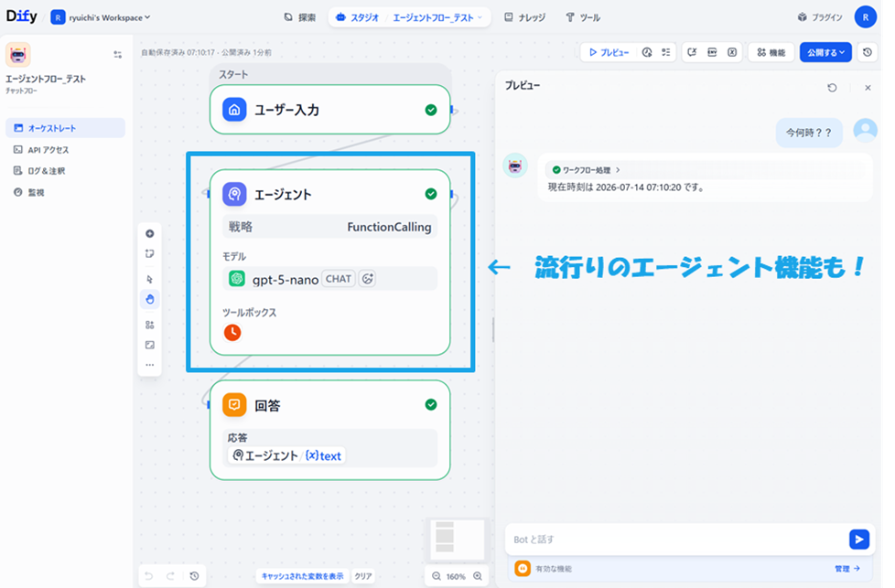Click the undo button
This screenshot has width=895, height=588.
click(x=148, y=576)
